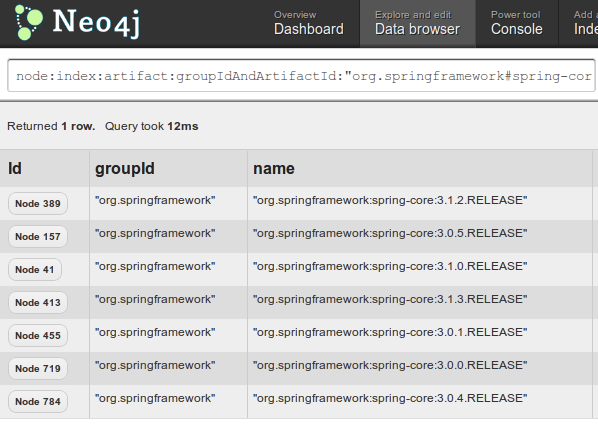Open Node 719 button
598x425 pixels.
tap(38, 369)
